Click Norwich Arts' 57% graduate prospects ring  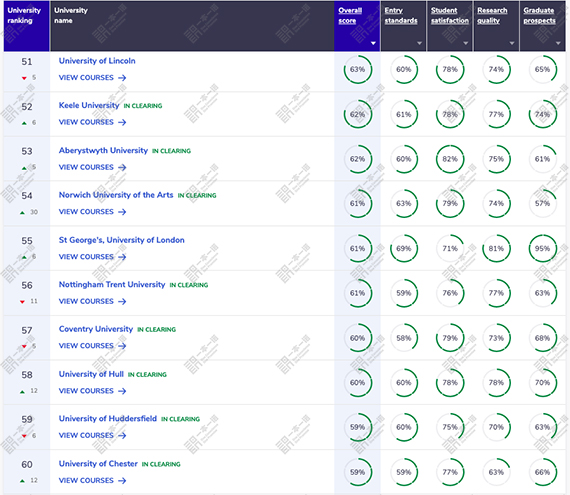543,204
